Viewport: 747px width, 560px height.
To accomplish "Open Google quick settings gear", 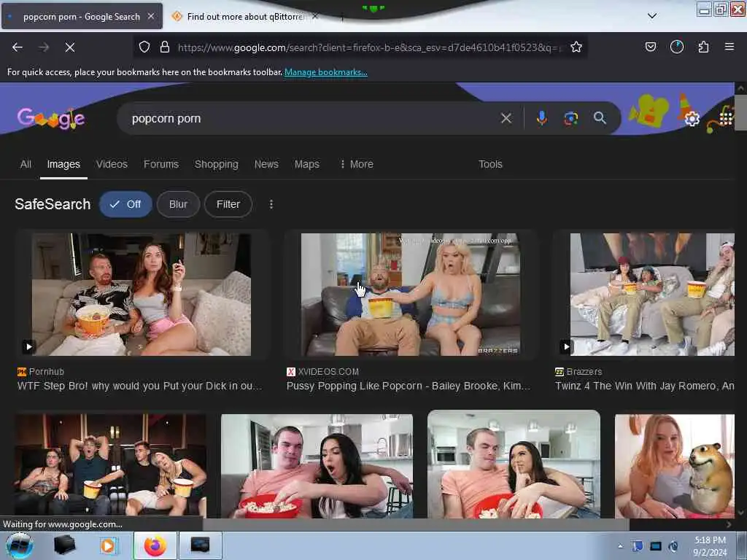I will [x=692, y=118].
